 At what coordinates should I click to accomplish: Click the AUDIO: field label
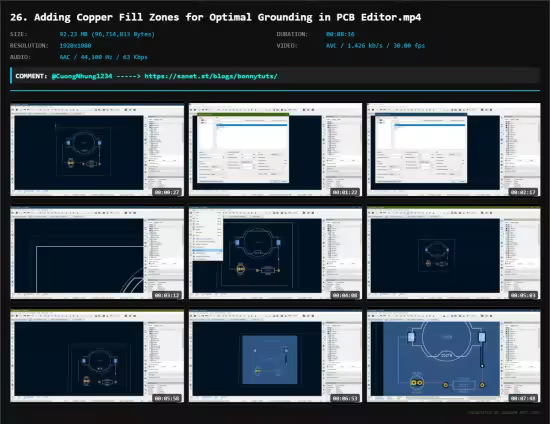20,57
